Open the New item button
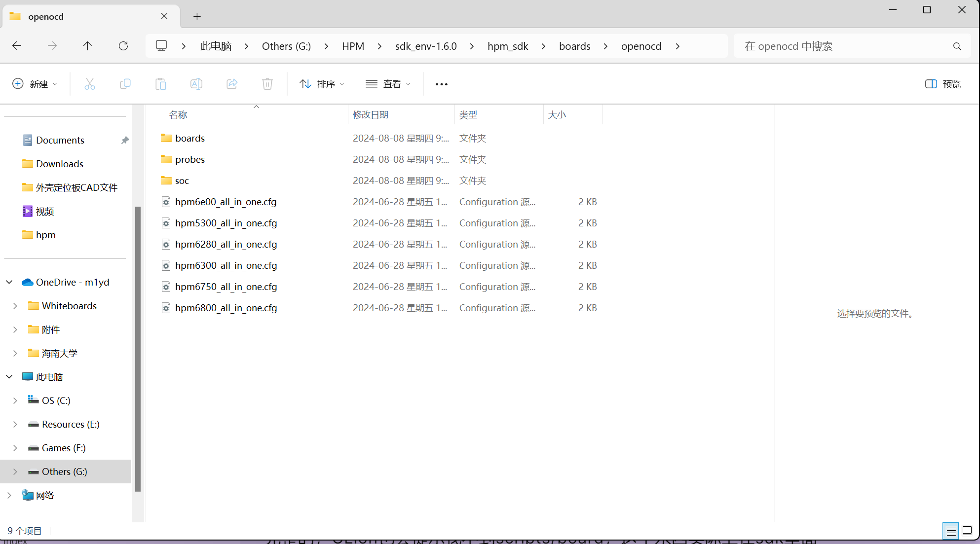This screenshot has height=544, width=980. 35,84
